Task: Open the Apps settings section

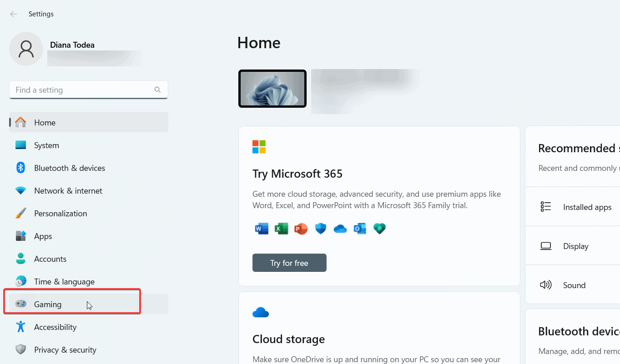Action: tap(43, 236)
